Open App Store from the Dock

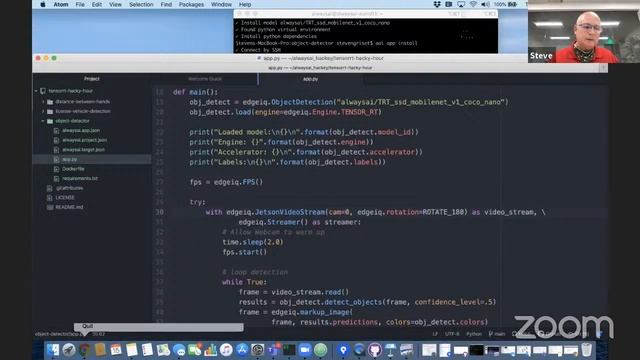tap(242, 350)
